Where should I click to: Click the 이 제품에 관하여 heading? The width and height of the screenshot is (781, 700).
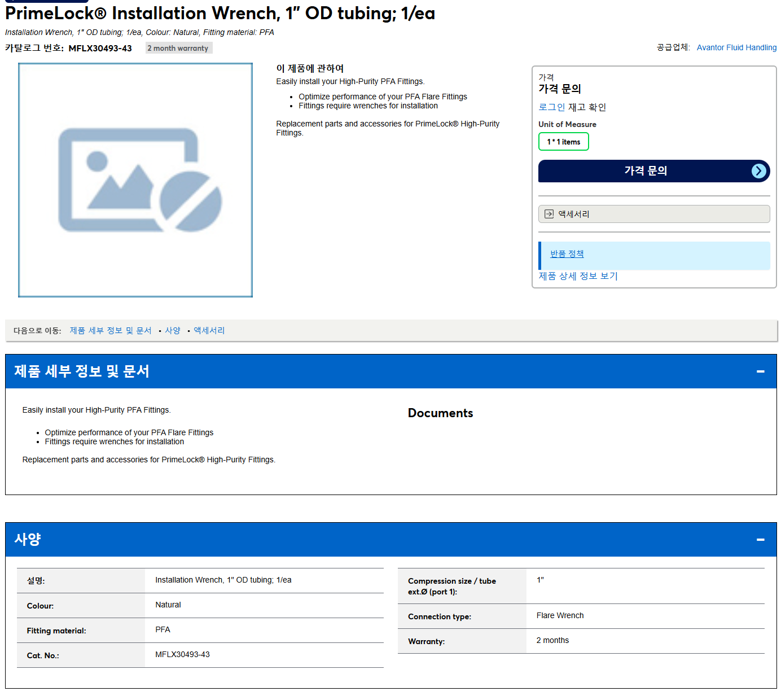click(x=310, y=68)
